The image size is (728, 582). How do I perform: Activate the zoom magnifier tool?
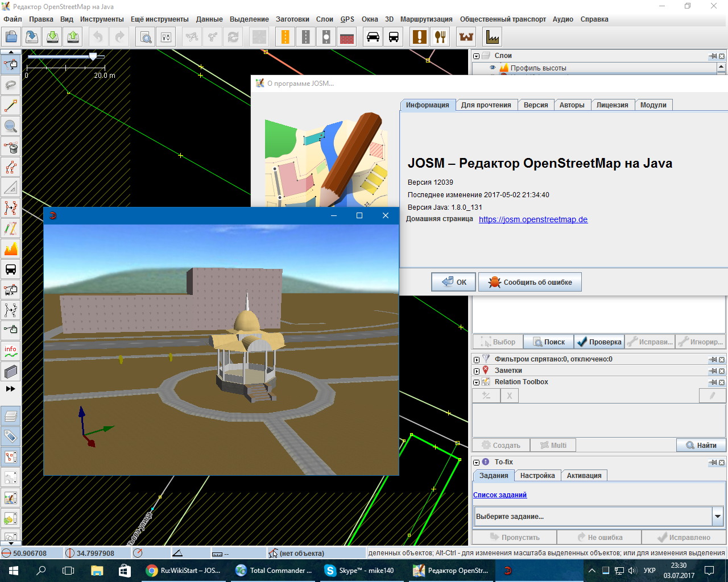tap(10, 126)
